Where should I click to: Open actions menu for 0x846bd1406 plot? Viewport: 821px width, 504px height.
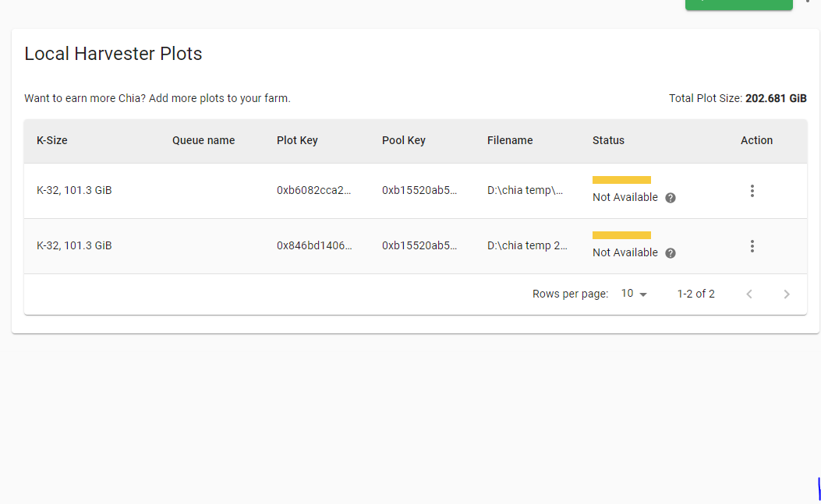[752, 246]
